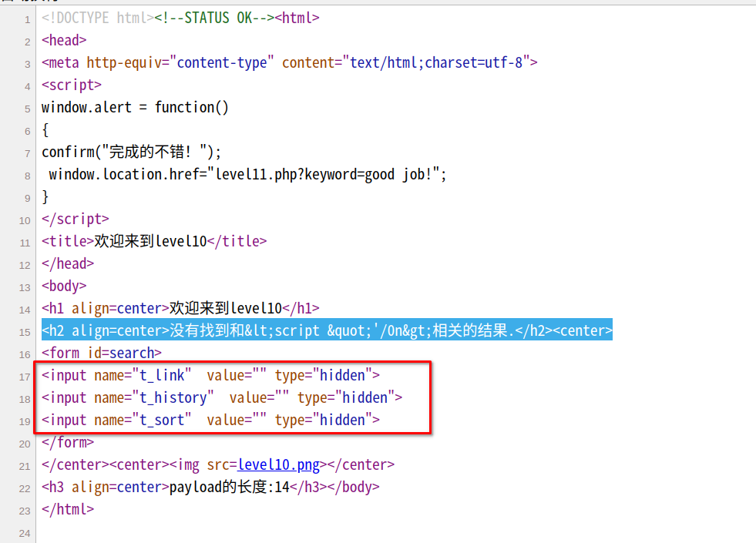
Task: Click the window.location.href level11.php line
Action: 247,174
